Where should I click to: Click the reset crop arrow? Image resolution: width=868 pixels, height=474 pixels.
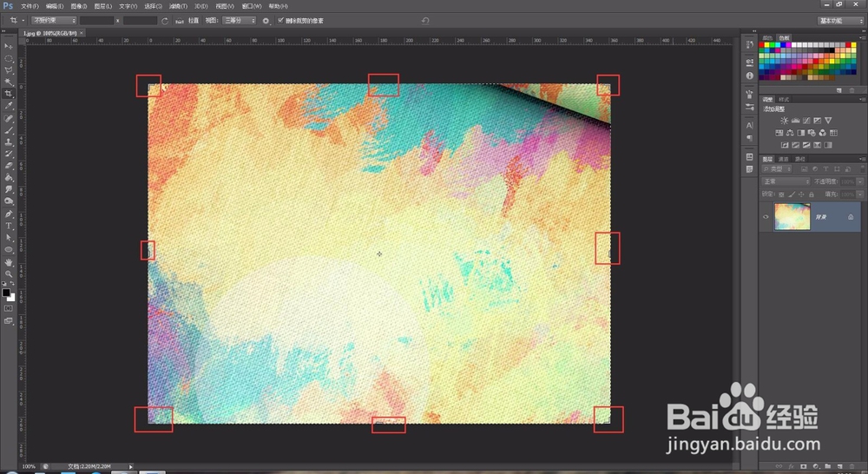[425, 21]
